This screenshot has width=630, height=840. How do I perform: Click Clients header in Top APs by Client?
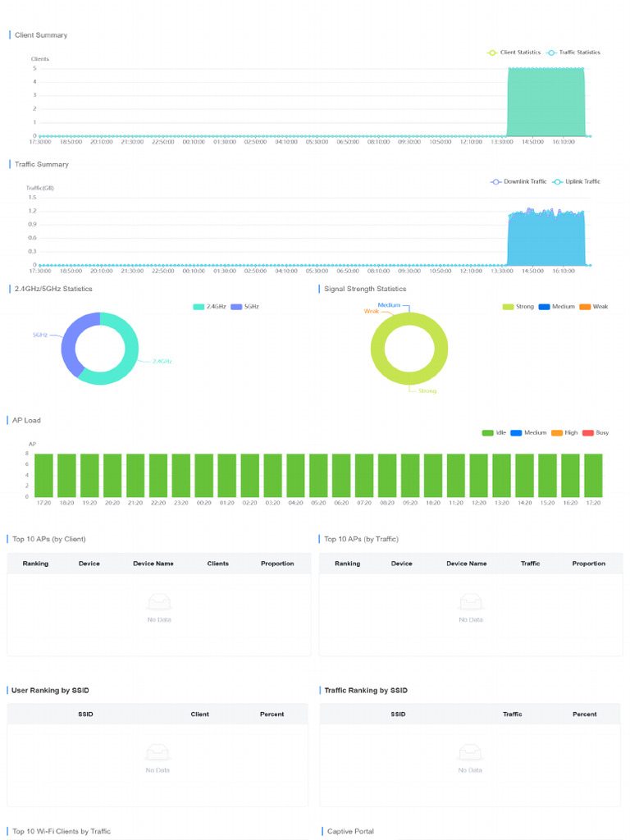click(218, 564)
